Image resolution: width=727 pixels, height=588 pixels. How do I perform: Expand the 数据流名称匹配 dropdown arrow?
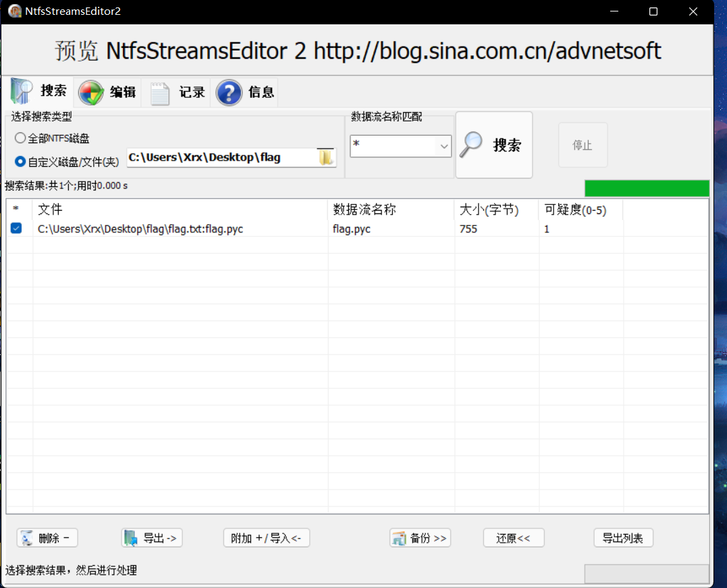(443, 146)
